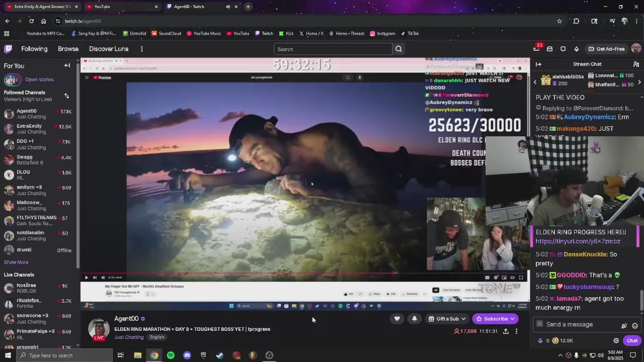Collapse the Stream Chat panel
The height and width of the screenshot is (362, 644).
pyautogui.click(x=538, y=64)
